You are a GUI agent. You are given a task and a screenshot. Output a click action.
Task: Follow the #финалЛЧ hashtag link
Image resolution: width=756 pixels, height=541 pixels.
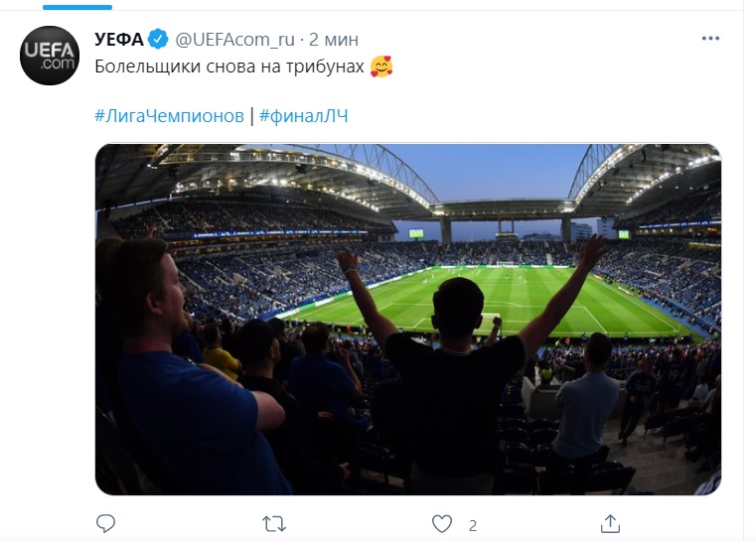coord(303,115)
